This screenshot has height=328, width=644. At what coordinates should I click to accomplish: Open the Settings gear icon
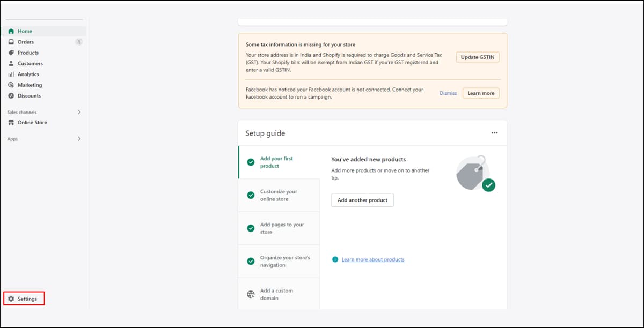11,299
